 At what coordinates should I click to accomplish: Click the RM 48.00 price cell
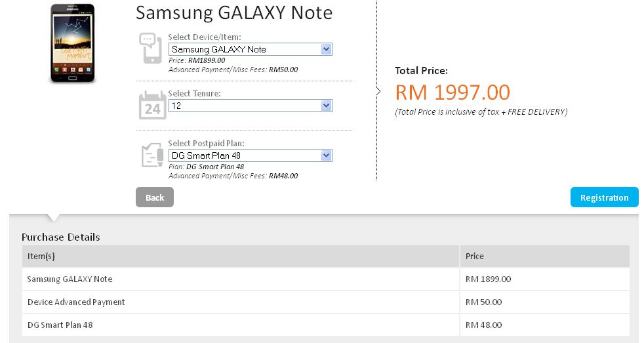[x=483, y=325]
